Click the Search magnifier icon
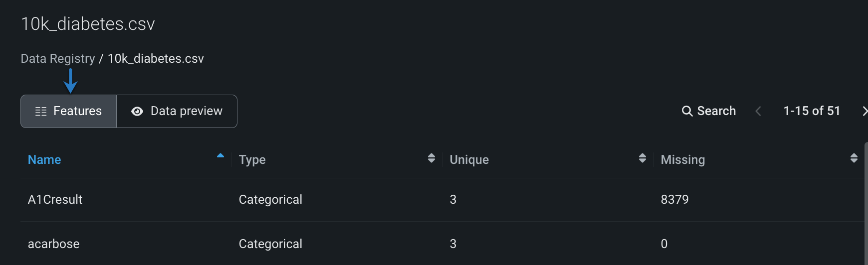868x265 pixels. click(687, 111)
